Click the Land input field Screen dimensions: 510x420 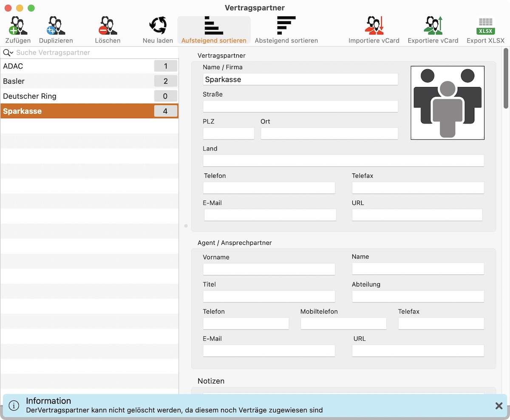[x=343, y=161]
